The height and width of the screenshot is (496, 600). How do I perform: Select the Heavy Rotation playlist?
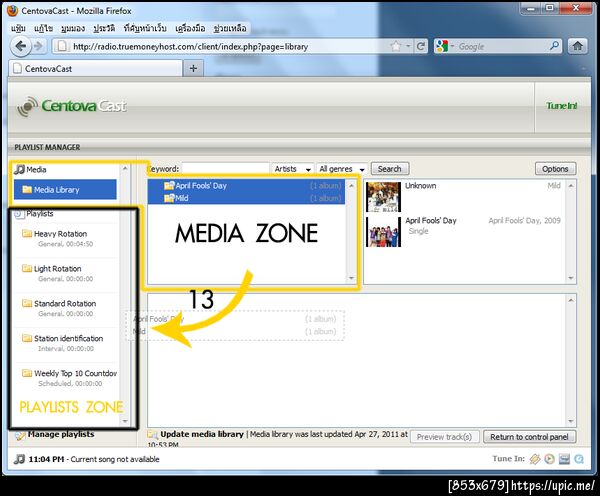[x=65, y=238]
